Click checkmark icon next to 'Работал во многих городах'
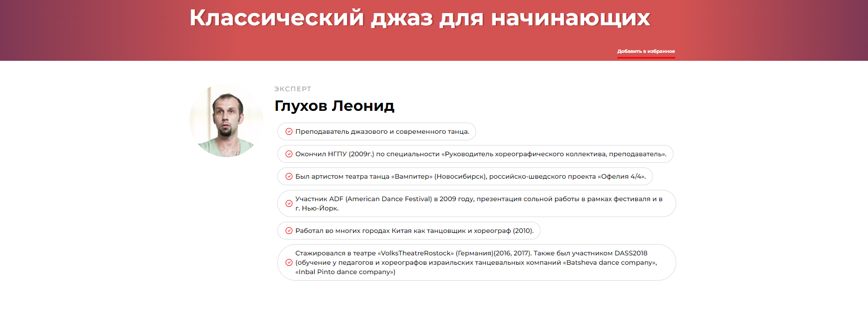 click(289, 231)
